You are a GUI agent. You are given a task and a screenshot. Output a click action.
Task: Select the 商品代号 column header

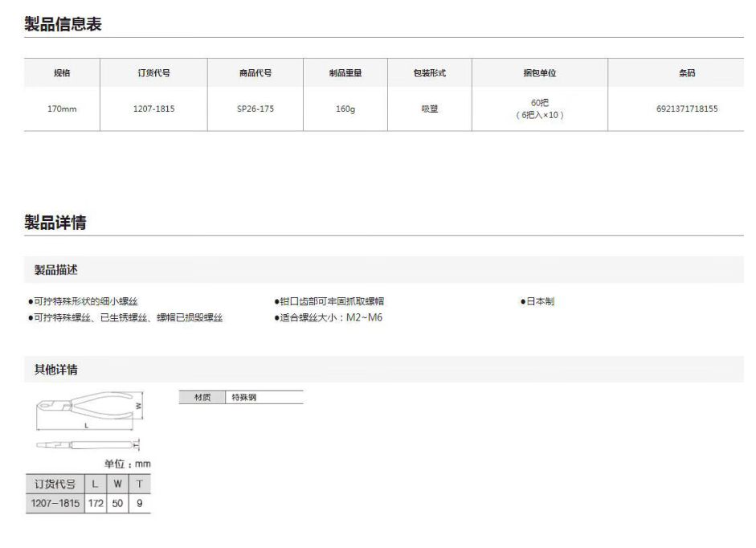click(x=255, y=73)
